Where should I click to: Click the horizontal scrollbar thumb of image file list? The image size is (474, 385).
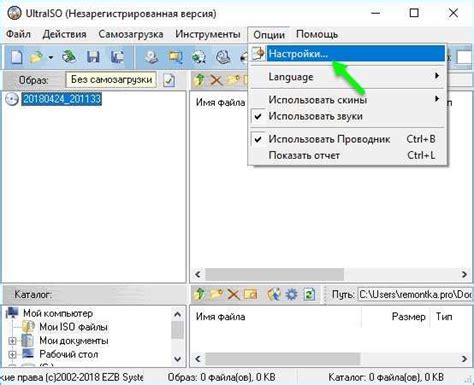coord(274,274)
